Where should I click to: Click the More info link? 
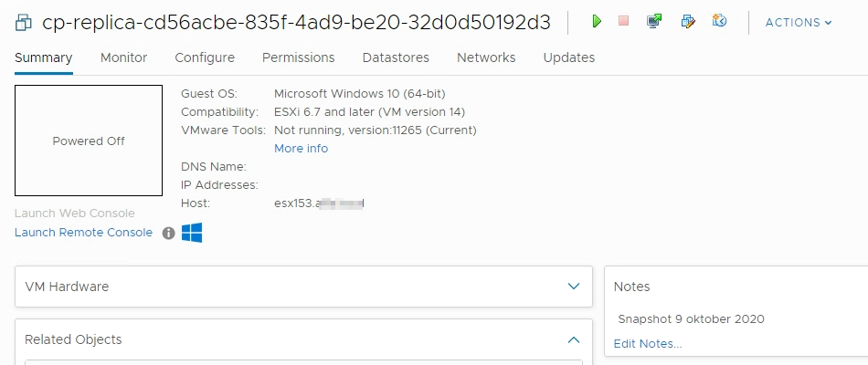coord(302,148)
